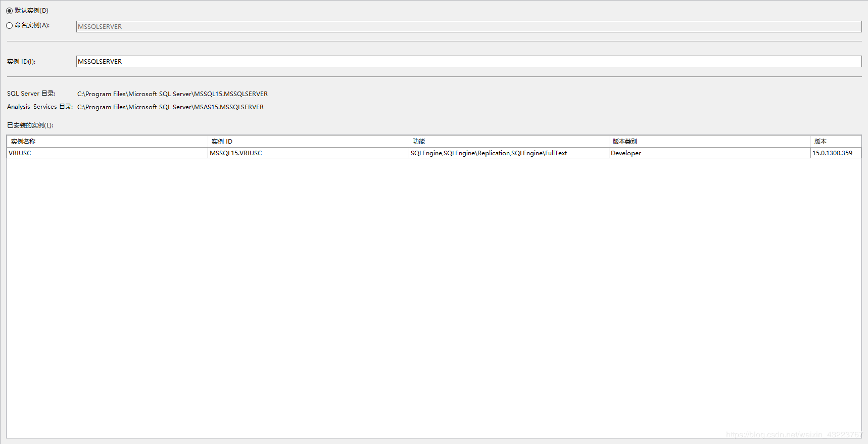Click the SQL Server directory path MSSQL15.MSSQLSERVER
Image resolution: width=868 pixels, height=444 pixels.
pos(172,94)
